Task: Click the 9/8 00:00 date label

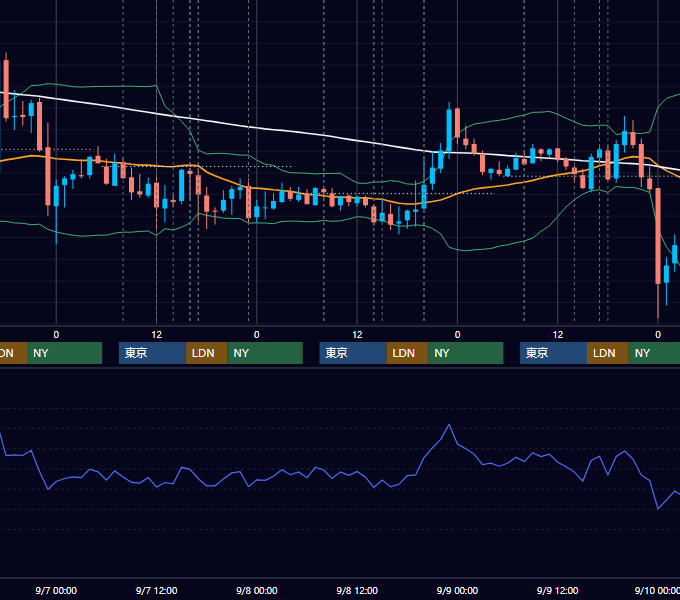Action: pyautogui.click(x=257, y=590)
